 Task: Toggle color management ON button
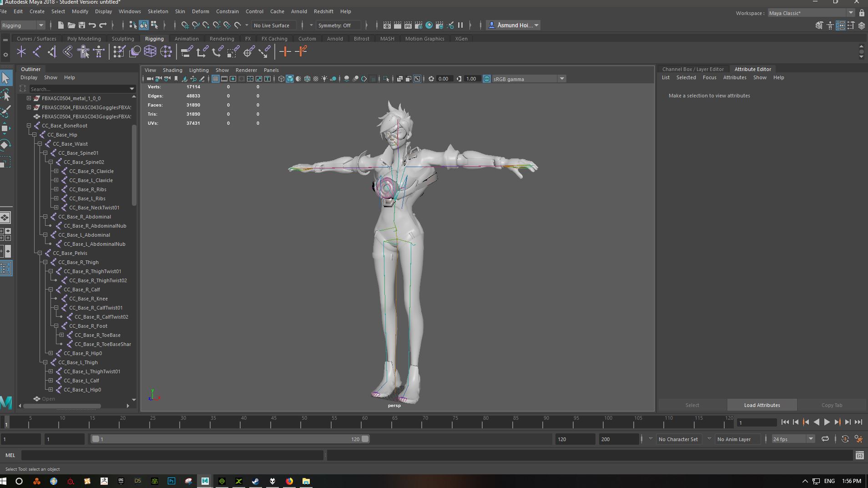(486, 79)
